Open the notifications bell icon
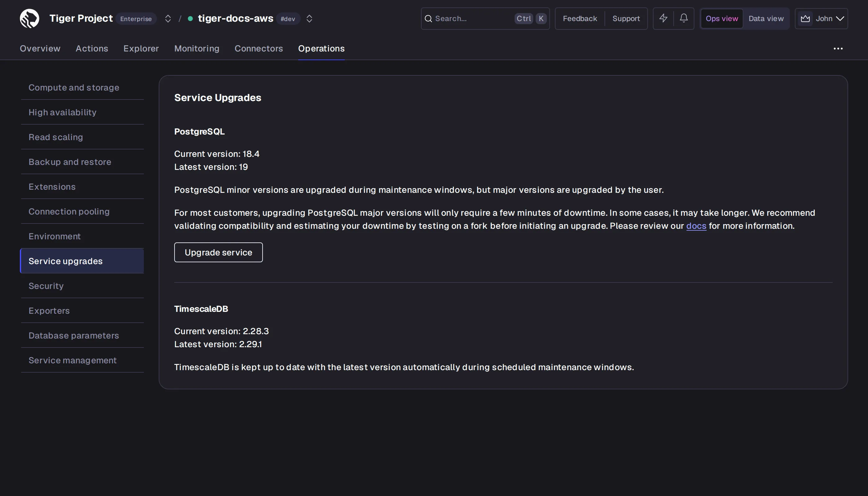 pos(684,18)
